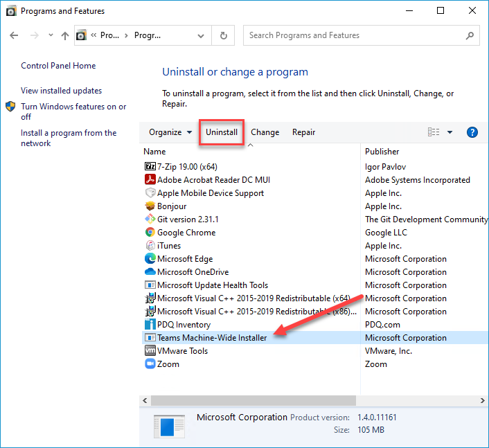The width and height of the screenshot is (489, 448).
Task: Click the Microsoft Update Health Tools icon
Action: click(150, 285)
